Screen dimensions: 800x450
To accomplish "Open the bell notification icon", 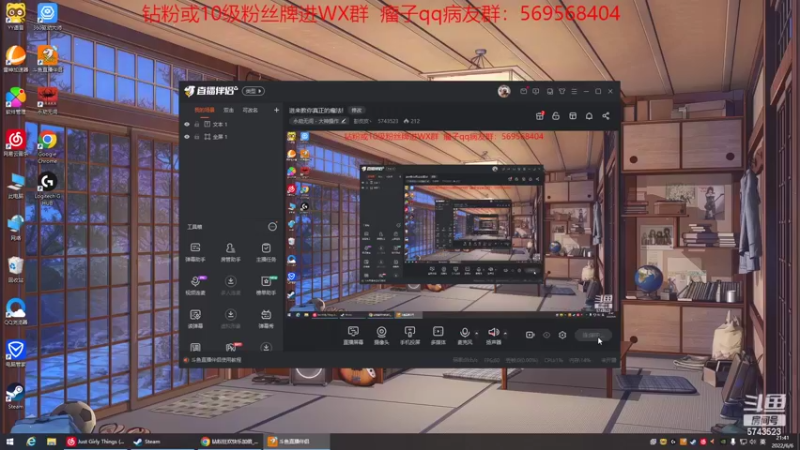I will coord(589,116).
